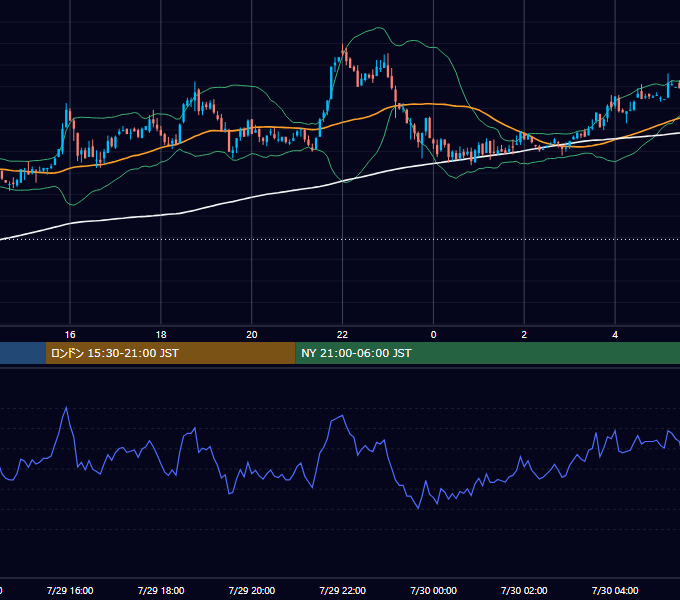The image size is (680, 600).
Task: Click the 7/29 16:00 date label
Action: pos(70,590)
